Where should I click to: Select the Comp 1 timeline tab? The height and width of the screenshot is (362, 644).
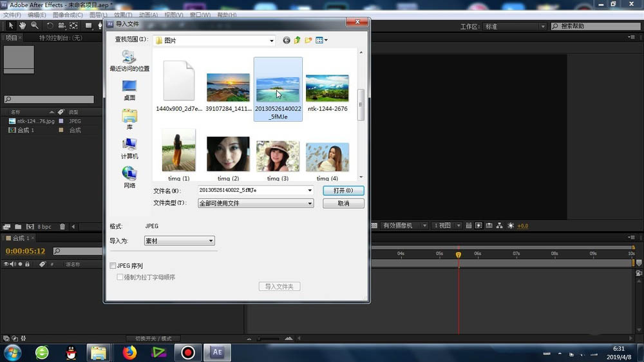(x=21, y=238)
